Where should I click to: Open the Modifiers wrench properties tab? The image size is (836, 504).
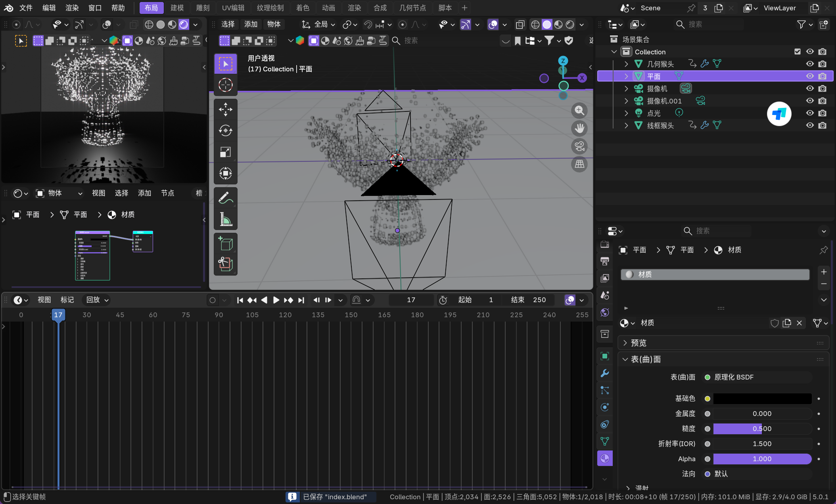pos(604,373)
